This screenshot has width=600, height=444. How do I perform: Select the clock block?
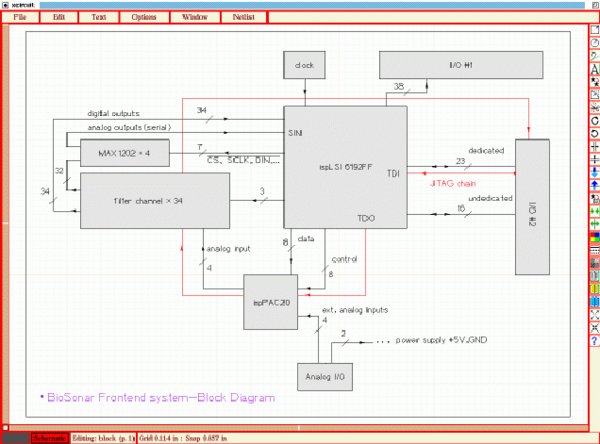pos(305,65)
